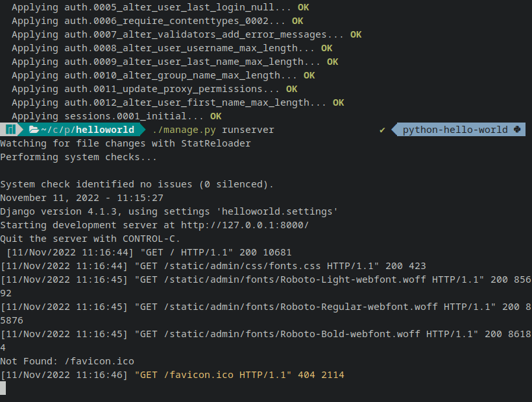Click 'Quit the server with CONTROL-C.' line

point(90,239)
